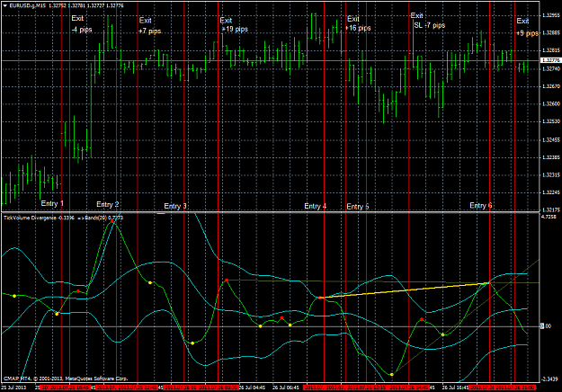Image resolution: width=562 pixels, height=392 pixels.
Task: Click the '25 Jul 2013' time axis label
Action: point(13,388)
